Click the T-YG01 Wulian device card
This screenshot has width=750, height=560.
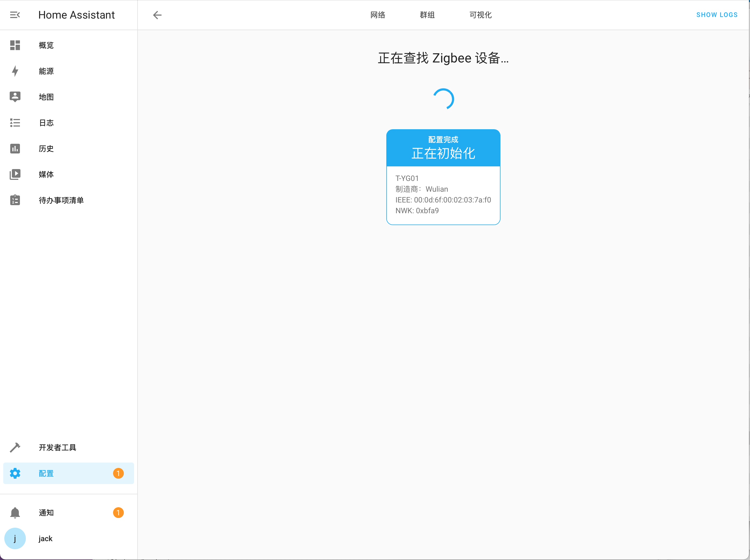(x=443, y=177)
